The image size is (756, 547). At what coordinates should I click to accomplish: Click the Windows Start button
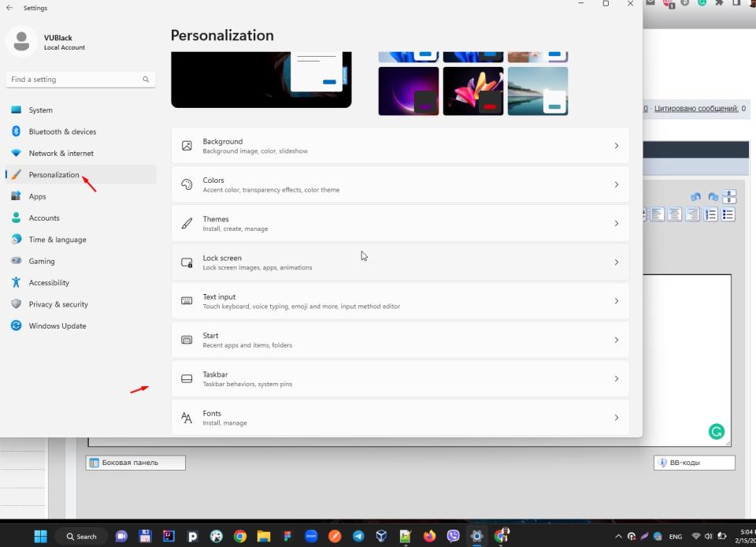[x=40, y=536]
